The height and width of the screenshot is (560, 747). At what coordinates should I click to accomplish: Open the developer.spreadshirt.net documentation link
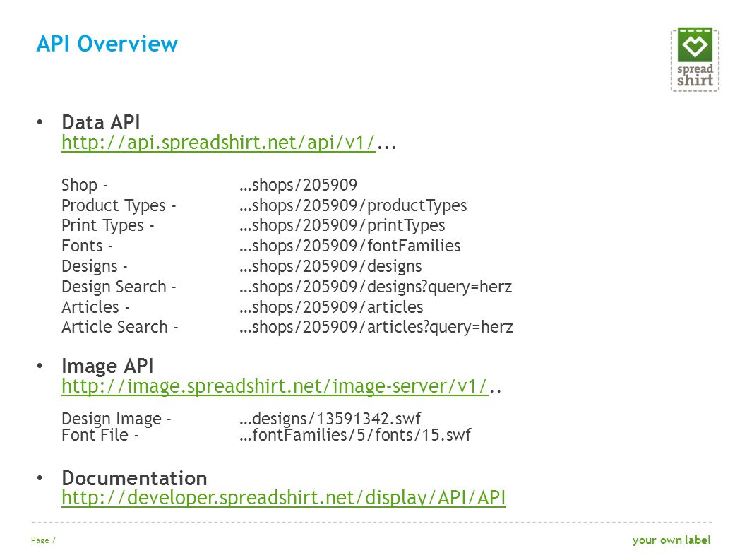tap(283, 498)
